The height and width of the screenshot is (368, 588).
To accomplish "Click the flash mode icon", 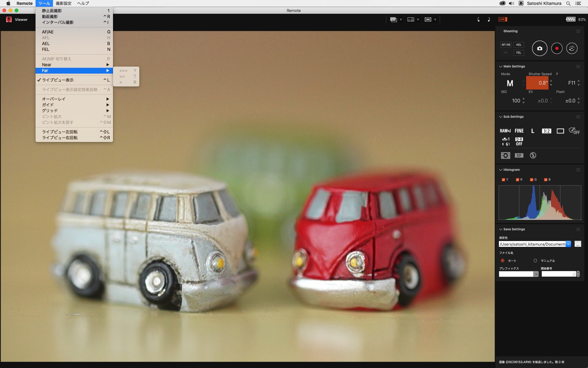I will pos(533,155).
